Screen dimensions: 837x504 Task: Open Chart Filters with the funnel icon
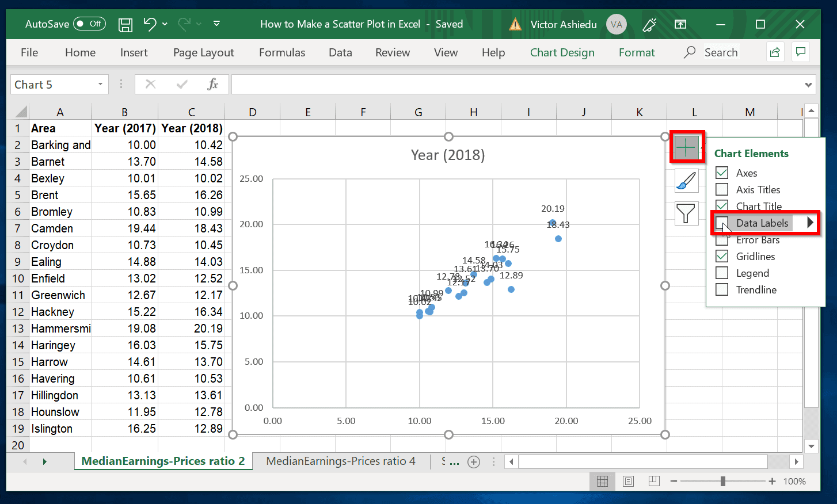click(687, 213)
